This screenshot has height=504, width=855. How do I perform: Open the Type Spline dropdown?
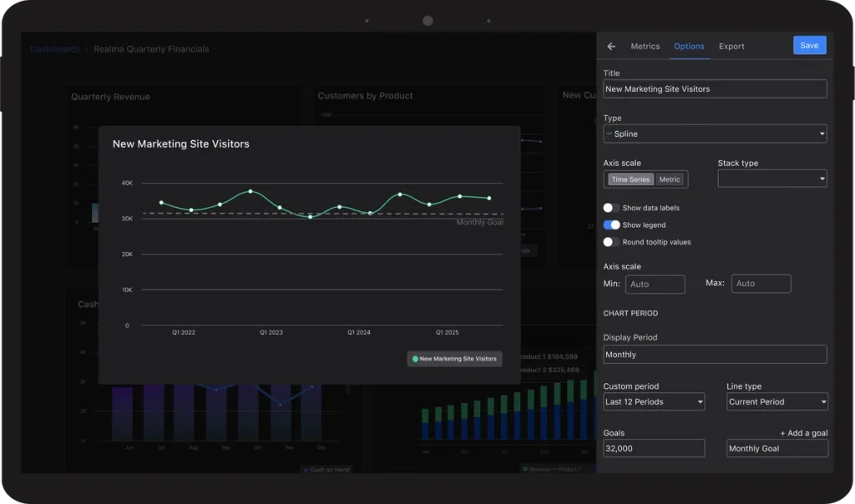(x=715, y=134)
